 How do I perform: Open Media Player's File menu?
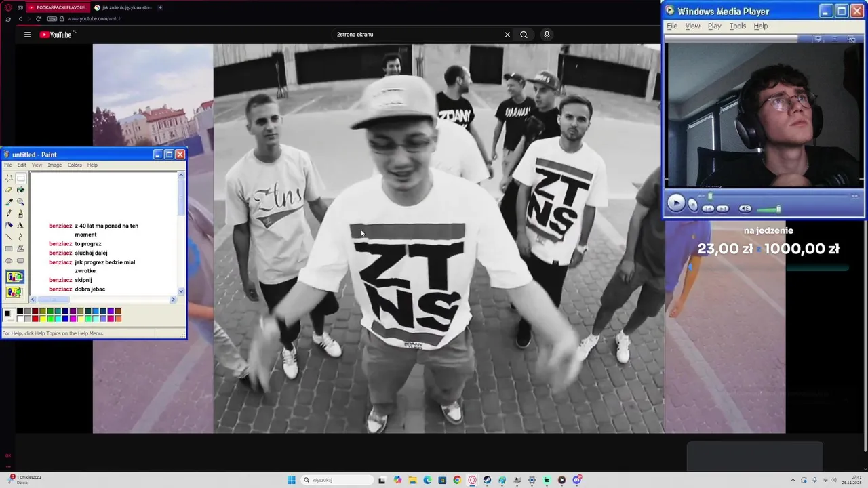tap(672, 26)
